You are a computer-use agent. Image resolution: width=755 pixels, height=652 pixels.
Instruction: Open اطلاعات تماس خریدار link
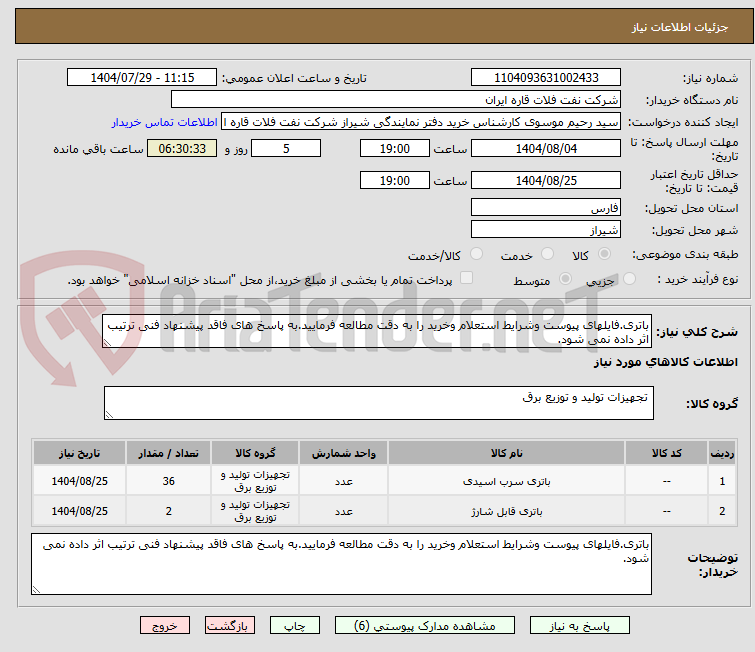click(x=165, y=122)
